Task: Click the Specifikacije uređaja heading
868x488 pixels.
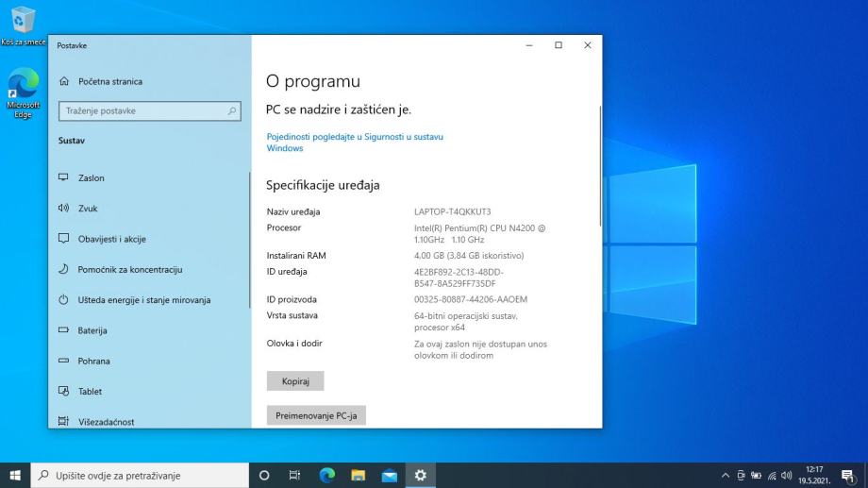Action: [x=323, y=185]
